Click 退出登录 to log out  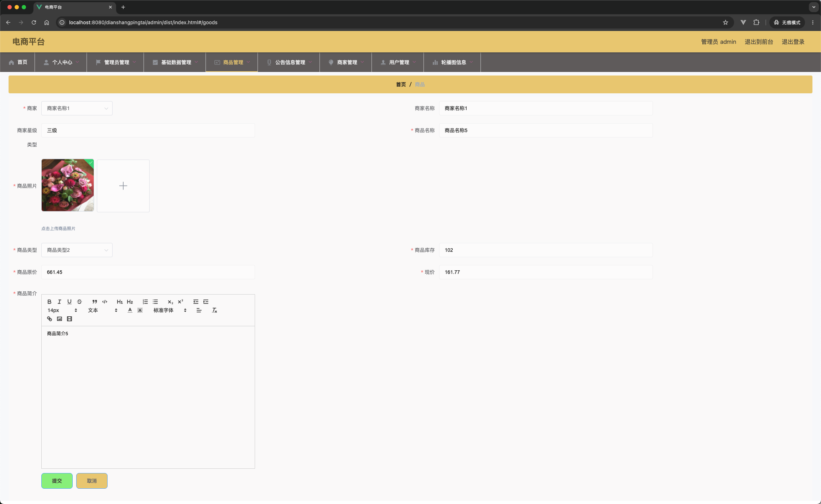coord(793,42)
